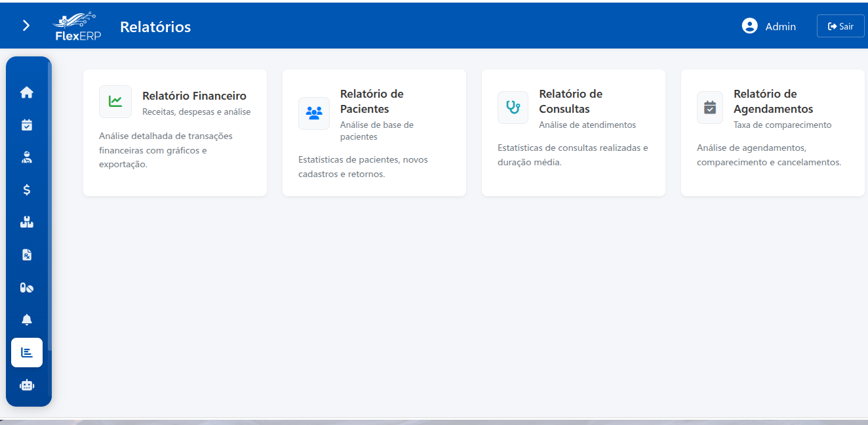Open the prescriptions Rx sidebar icon
The width and height of the screenshot is (868, 425).
click(x=27, y=254)
